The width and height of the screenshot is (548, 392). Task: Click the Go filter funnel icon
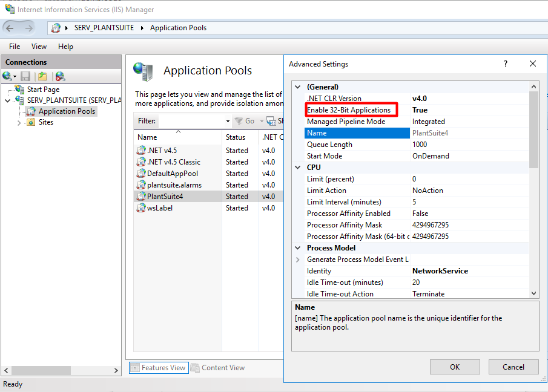tap(239, 121)
